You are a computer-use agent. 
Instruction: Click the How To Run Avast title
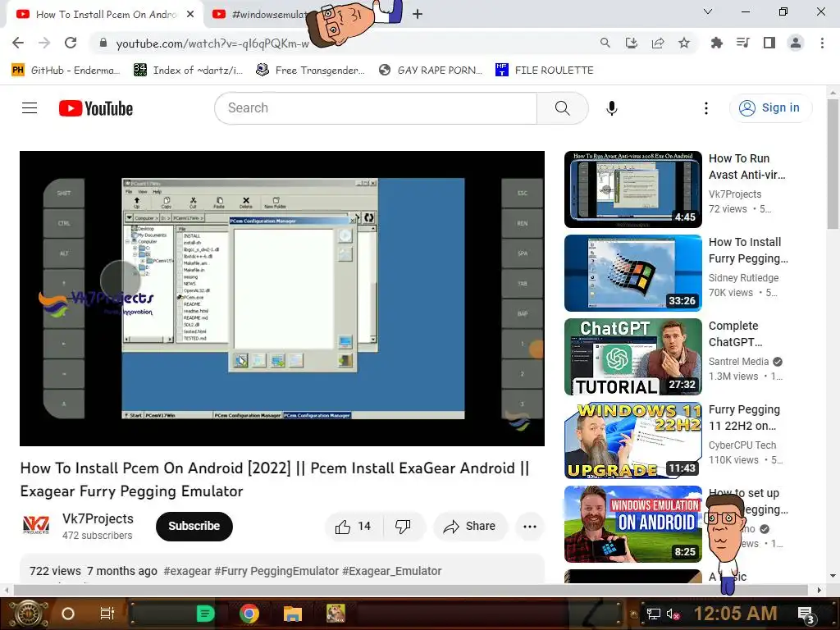[746, 167]
